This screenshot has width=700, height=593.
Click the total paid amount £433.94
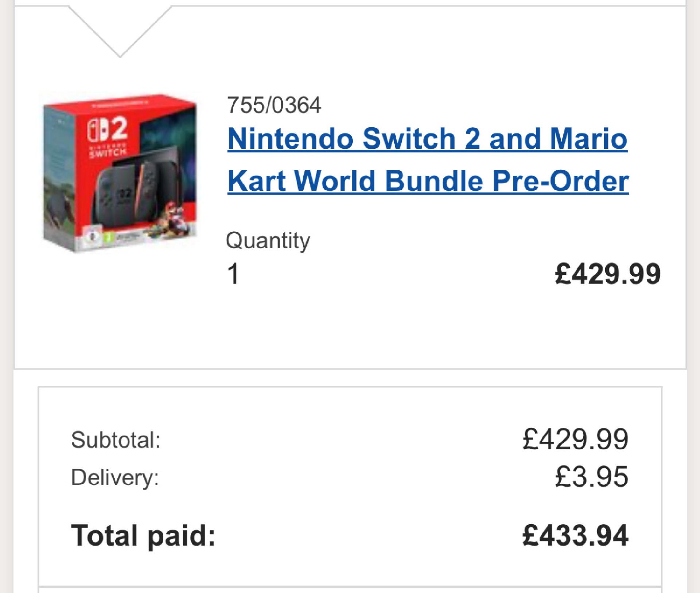[x=576, y=535]
